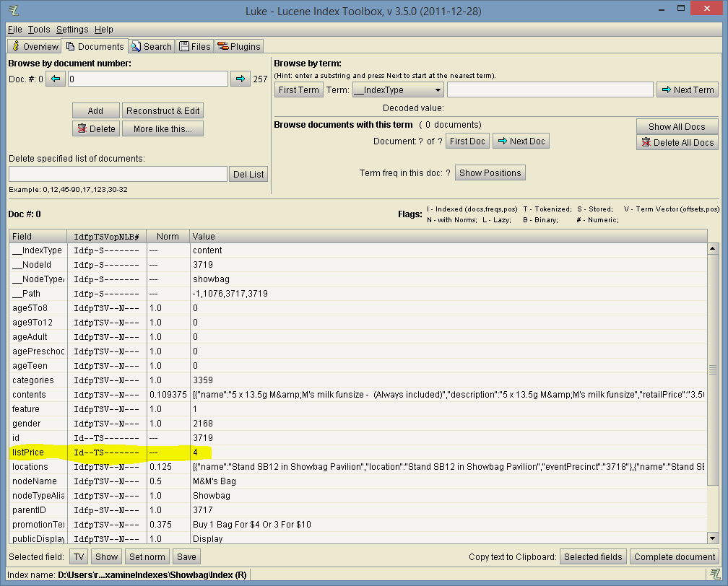
Task: Click the vertical scrollbar thumb in field table
Action: (x=713, y=369)
